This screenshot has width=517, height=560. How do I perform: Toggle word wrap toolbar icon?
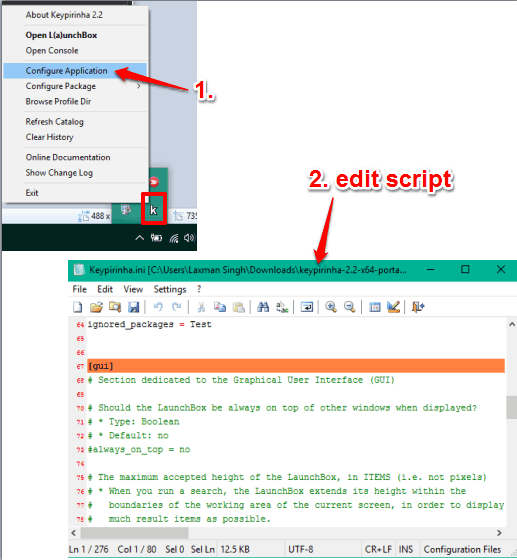[x=307, y=307]
